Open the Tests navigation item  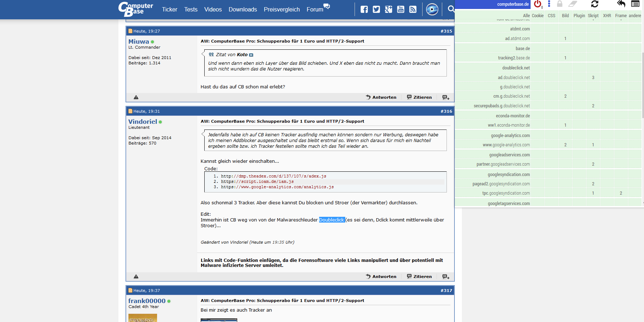[x=191, y=10]
